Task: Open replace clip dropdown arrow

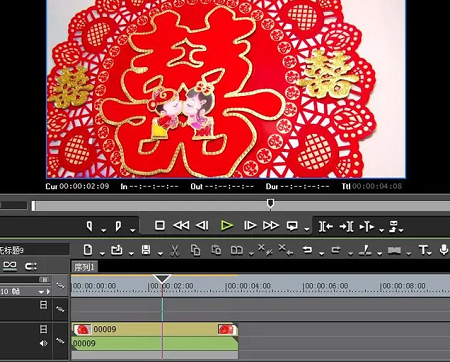Action: tap(251, 254)
